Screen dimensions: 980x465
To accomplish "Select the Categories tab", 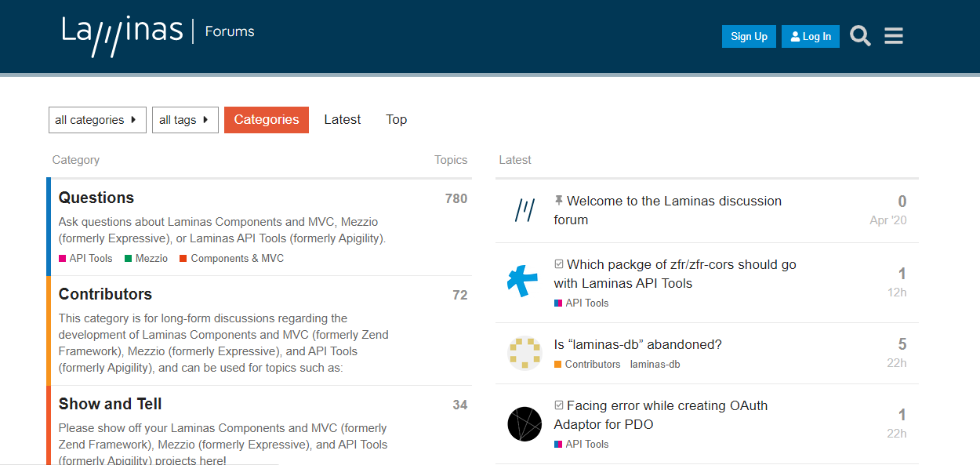I will pos(267,120).
